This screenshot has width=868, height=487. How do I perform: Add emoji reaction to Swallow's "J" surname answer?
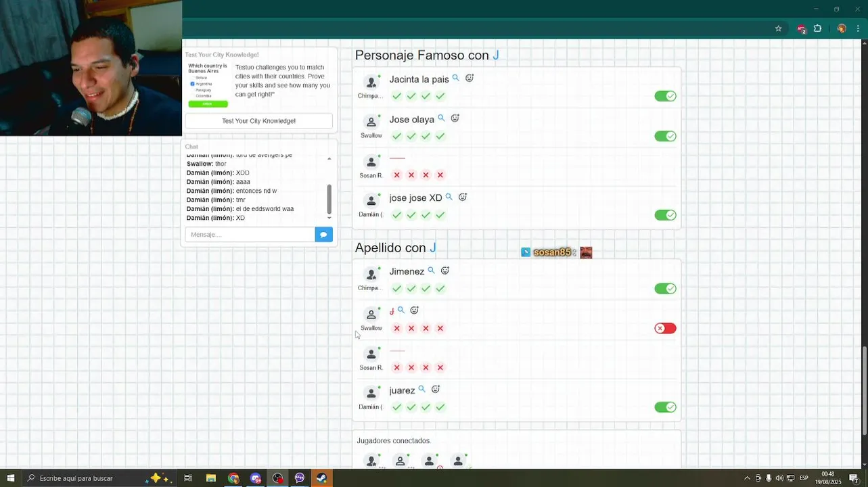tap(415, 310)
